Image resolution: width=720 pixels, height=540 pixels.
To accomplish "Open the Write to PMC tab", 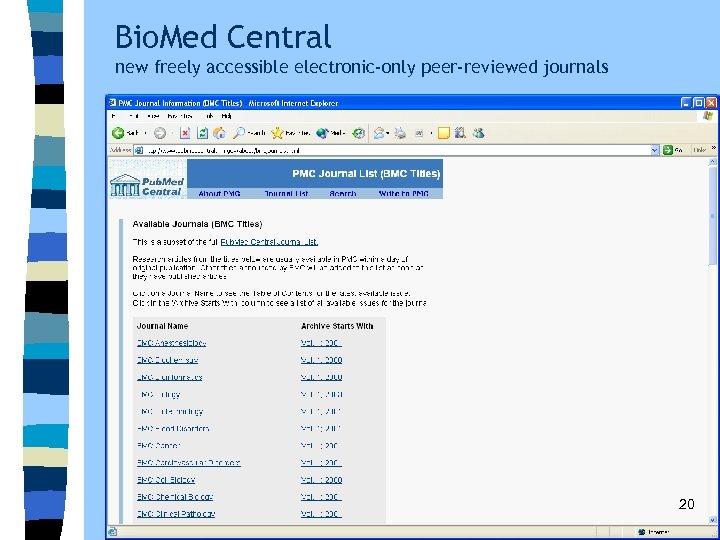I will 404,193.
